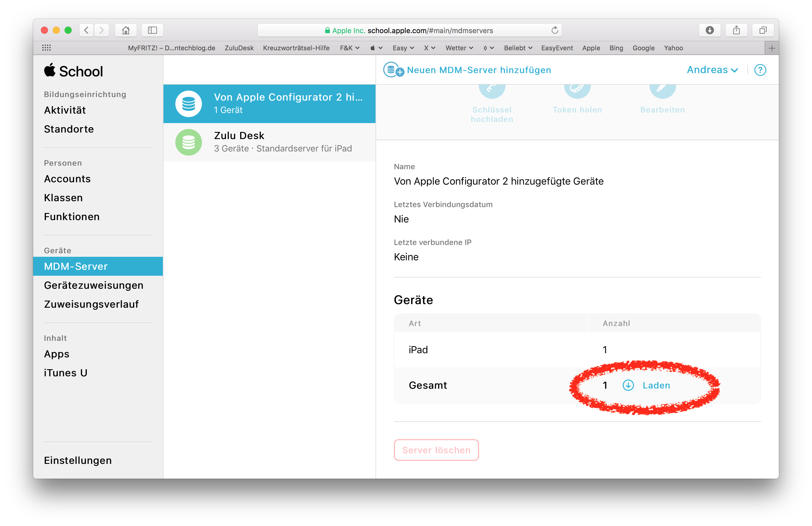
Task: Click the add MDM server icon
Action: coord(393,70)
